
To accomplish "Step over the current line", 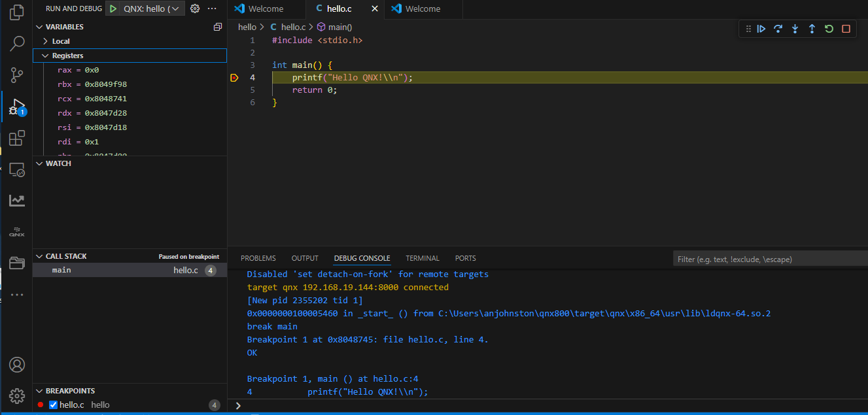I will point(778,29).
